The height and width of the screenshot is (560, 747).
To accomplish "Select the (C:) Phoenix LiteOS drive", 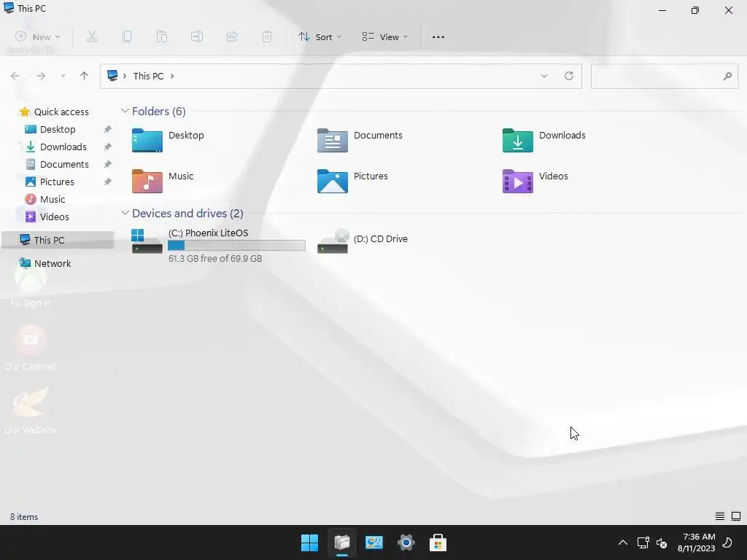I will click(218, 245).
